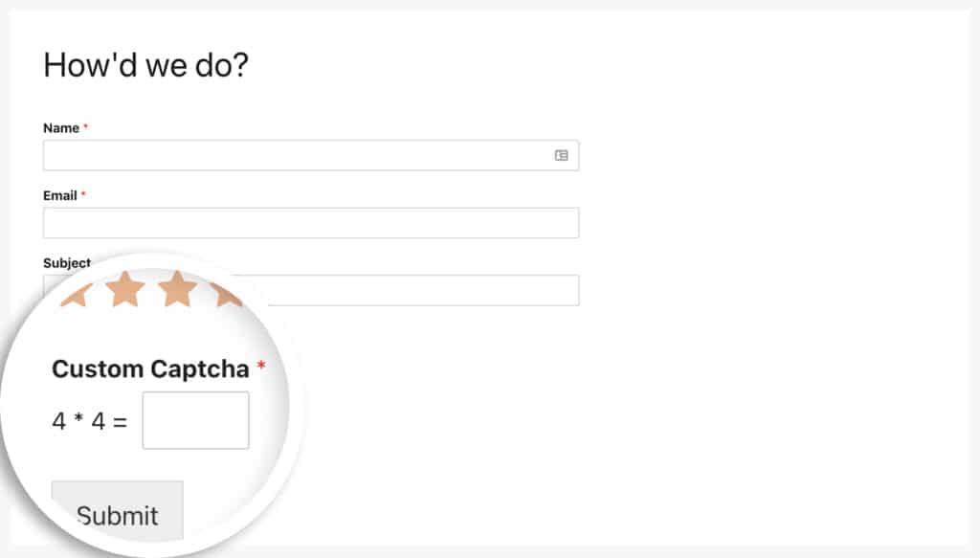Click the captcha answer box after 4 * 4 =
The height and width of the screenshot is (558, 980).
coord(195,420)
